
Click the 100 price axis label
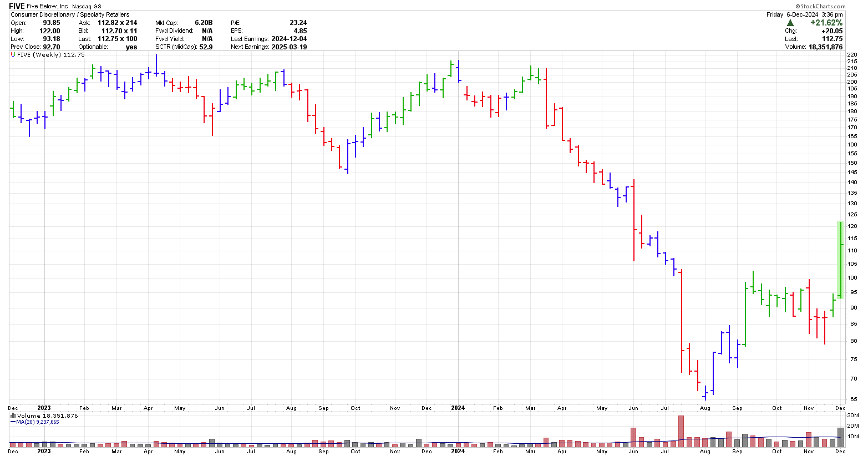(x=852, y=278)
